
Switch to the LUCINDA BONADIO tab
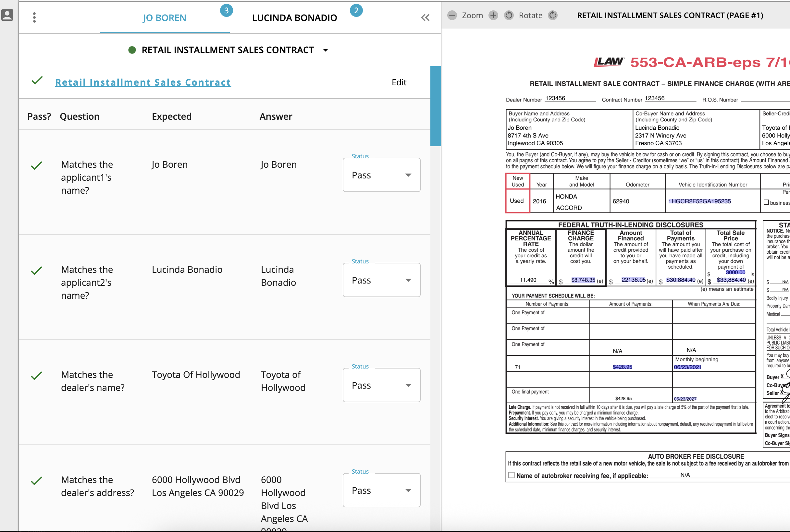[295, 18]
